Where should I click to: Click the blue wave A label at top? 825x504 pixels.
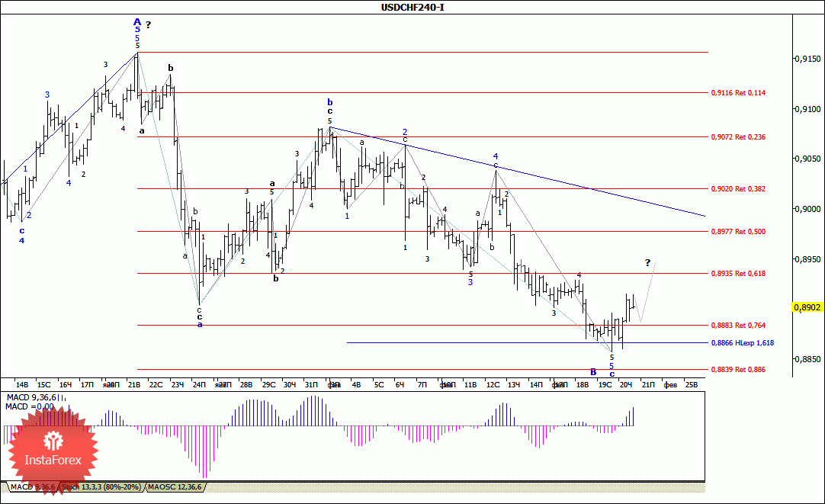[137, 21]
